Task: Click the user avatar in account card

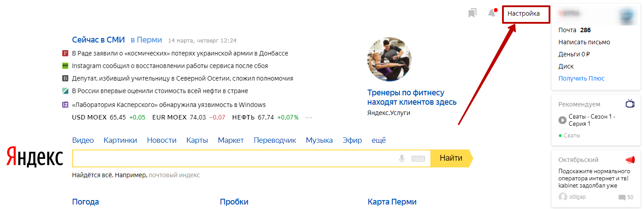Action: click(x=627, y=16)
